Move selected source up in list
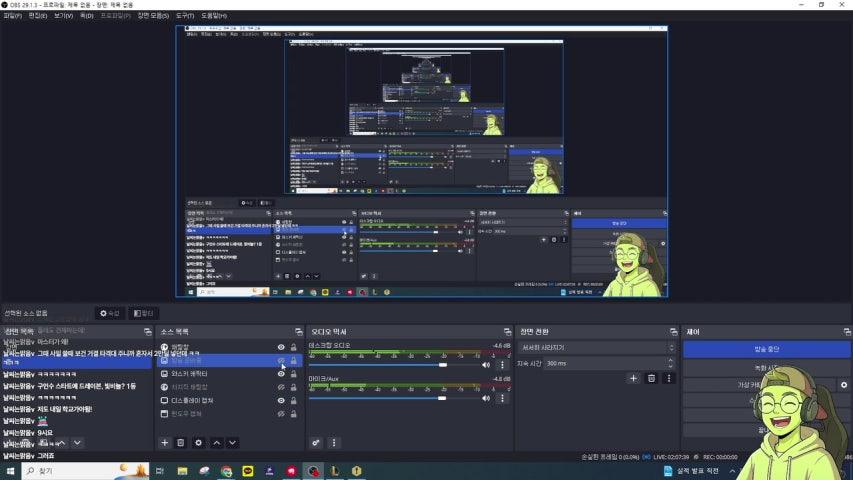The height and width of the screenshot is (480, 853). (216, 442)
